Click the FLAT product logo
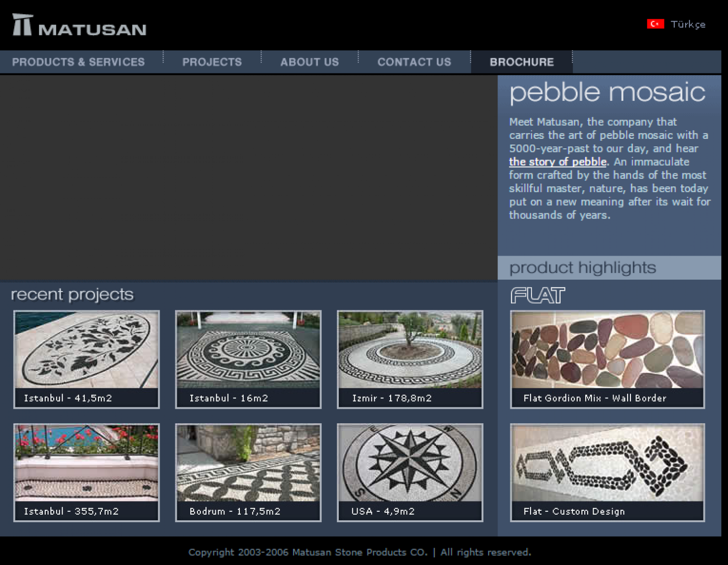728x565 pixels. coord(538,295)
